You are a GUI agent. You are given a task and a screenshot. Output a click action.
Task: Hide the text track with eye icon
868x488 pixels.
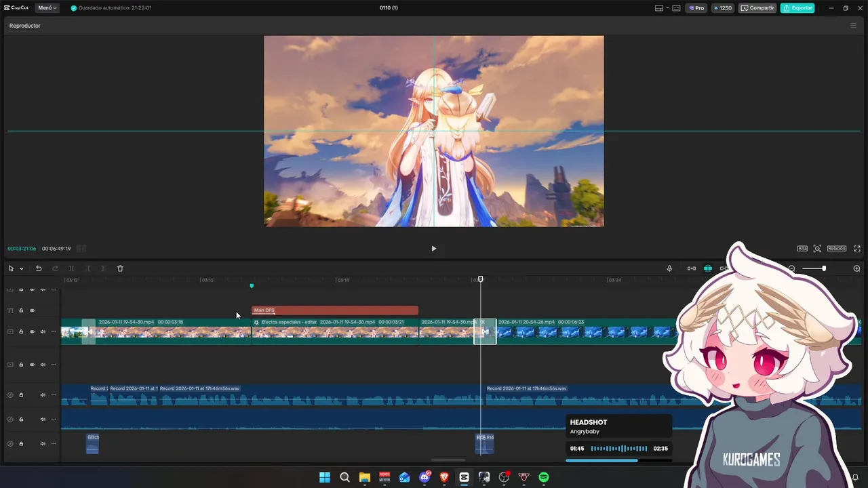click(32, 310)
